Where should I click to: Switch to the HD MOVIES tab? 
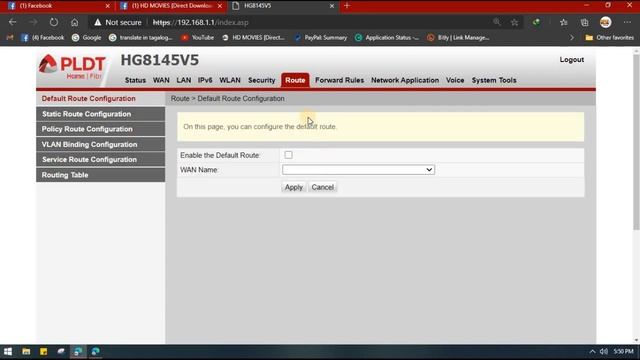point(171,6)
